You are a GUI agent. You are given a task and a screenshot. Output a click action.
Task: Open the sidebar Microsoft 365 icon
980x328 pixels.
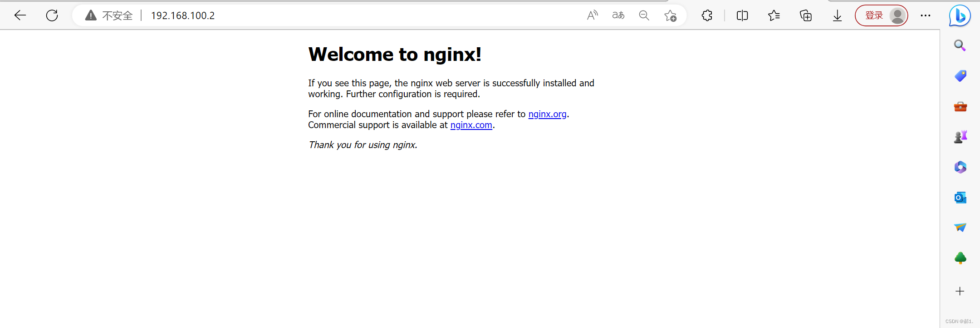click(960, 167)
